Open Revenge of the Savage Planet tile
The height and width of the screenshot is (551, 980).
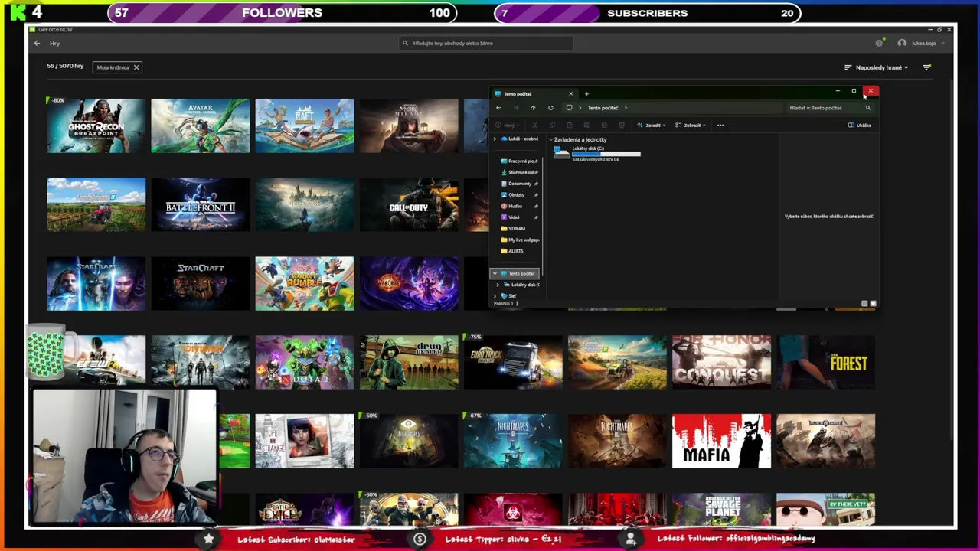[x=721, y=509]
